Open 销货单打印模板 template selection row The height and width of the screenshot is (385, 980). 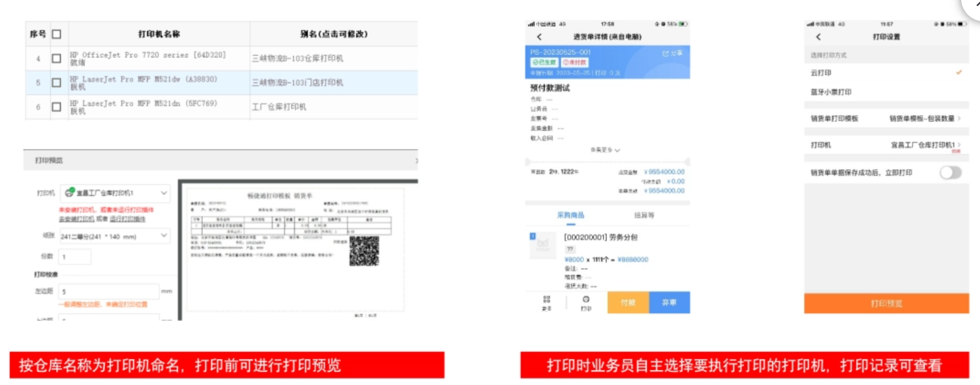pyautogui.click(x=886, y=118)
